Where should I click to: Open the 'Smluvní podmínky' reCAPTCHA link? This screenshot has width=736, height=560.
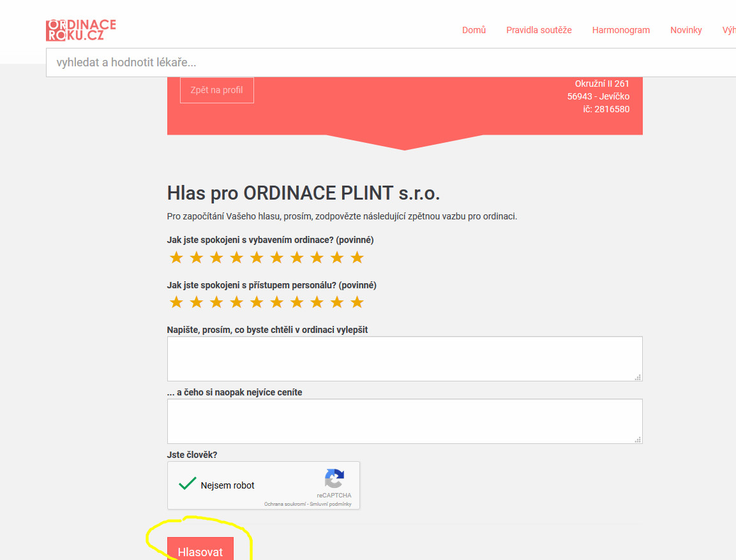pos(331,504)
